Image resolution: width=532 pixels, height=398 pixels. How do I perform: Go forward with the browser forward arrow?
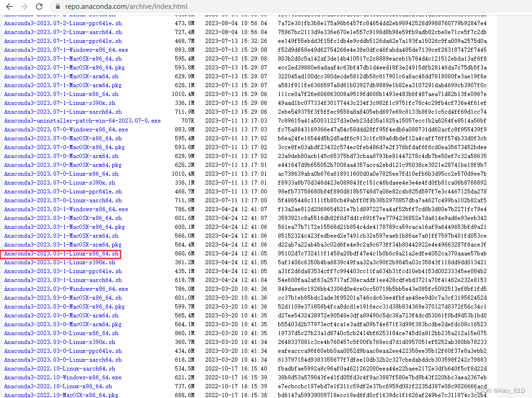24,7
